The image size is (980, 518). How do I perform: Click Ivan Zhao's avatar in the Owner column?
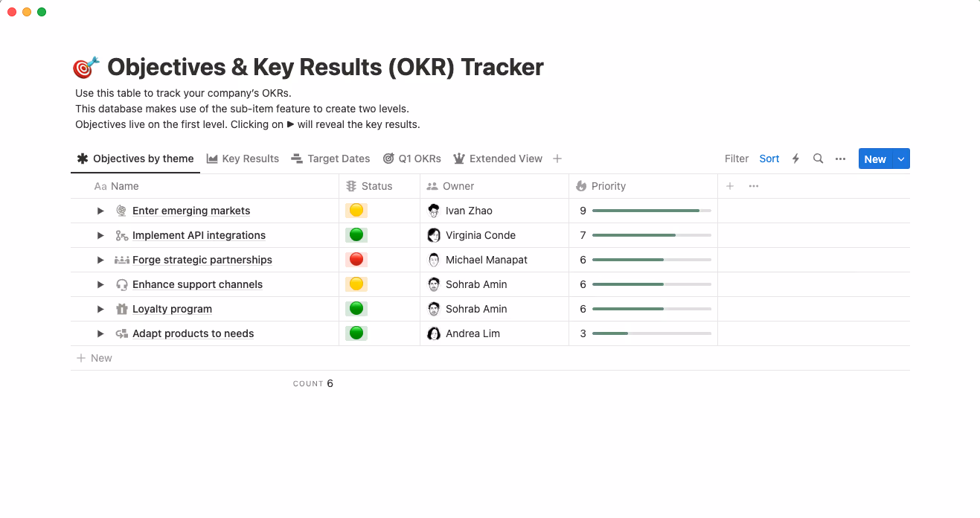pyautogui.click(x=434, y=211)
